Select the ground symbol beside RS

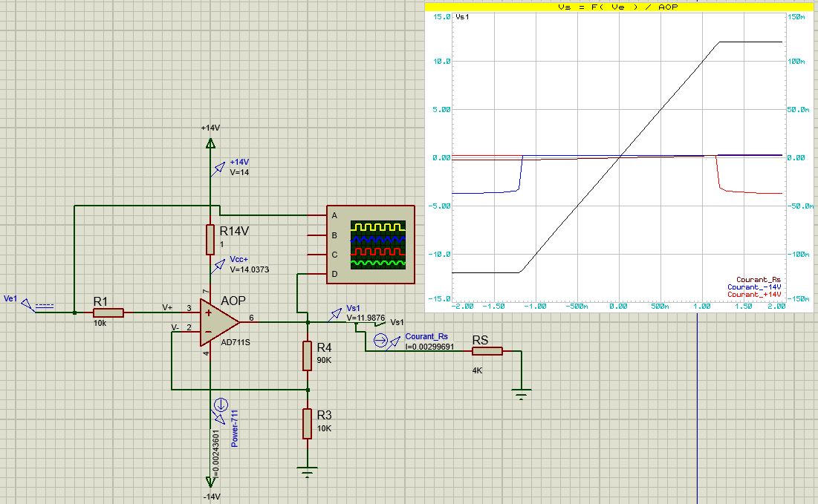(521, 393)
